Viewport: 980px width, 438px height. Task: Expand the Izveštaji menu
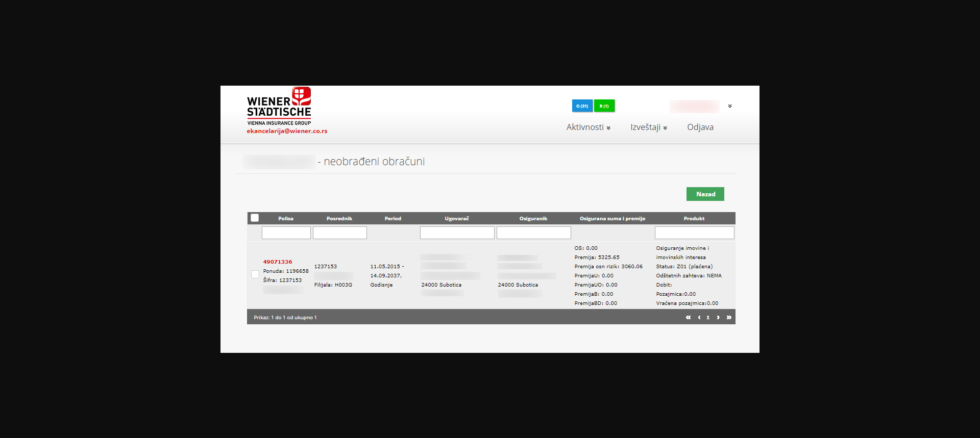click(x=648, y=127)
